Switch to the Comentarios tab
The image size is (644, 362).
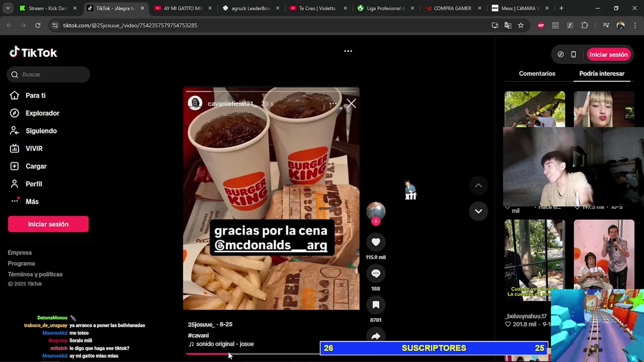click(x=537, y=73)
